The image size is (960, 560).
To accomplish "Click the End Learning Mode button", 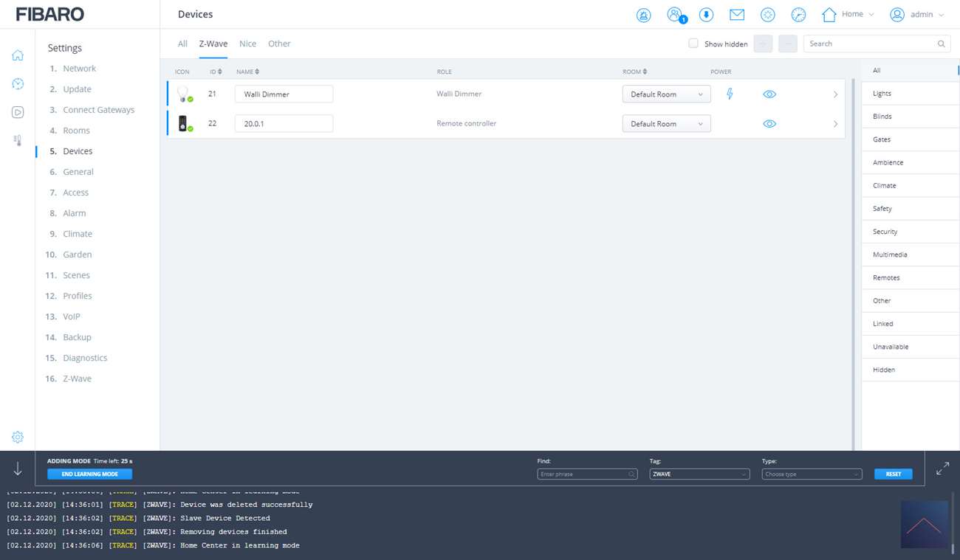I will [x=89, y=474].
